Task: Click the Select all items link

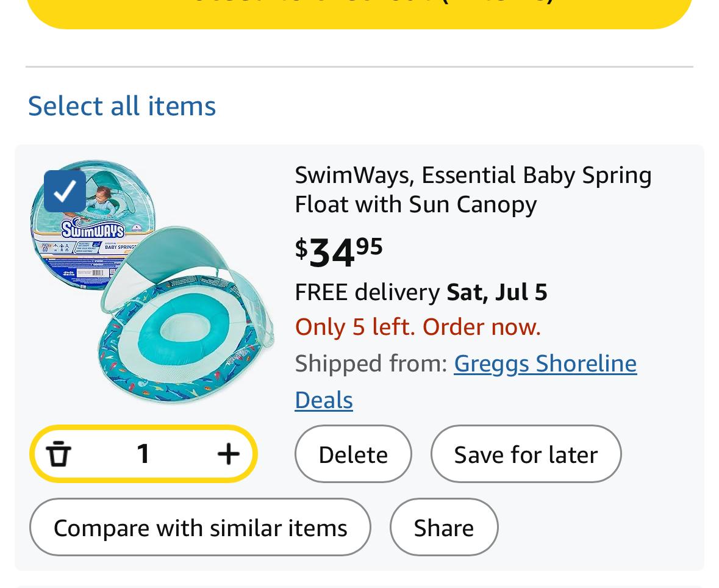Action: click(122, 106)
